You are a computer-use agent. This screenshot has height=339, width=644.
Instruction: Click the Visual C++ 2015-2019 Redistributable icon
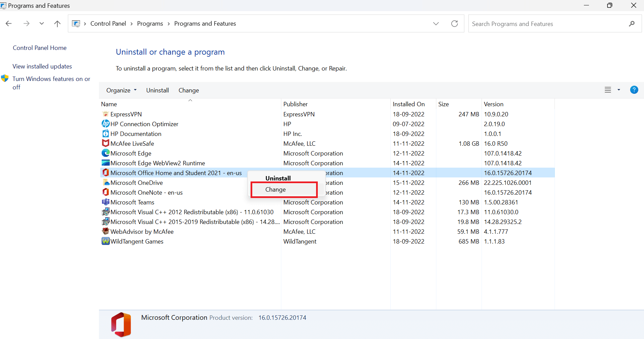point(105,222)
